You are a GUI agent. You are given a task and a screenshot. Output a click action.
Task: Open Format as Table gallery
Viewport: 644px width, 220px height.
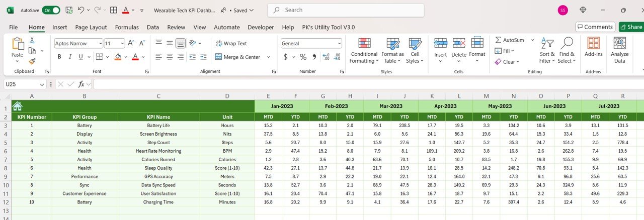click(392, 50)
